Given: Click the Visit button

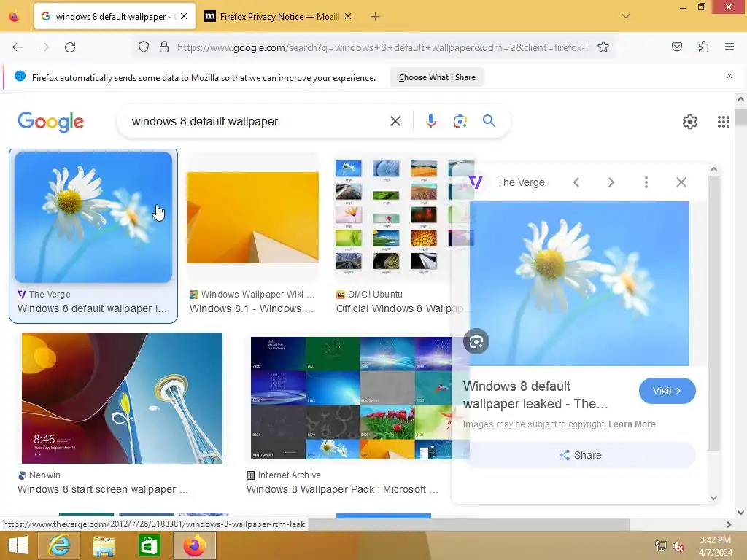Looking at the screenshot, I should [667, 391].
